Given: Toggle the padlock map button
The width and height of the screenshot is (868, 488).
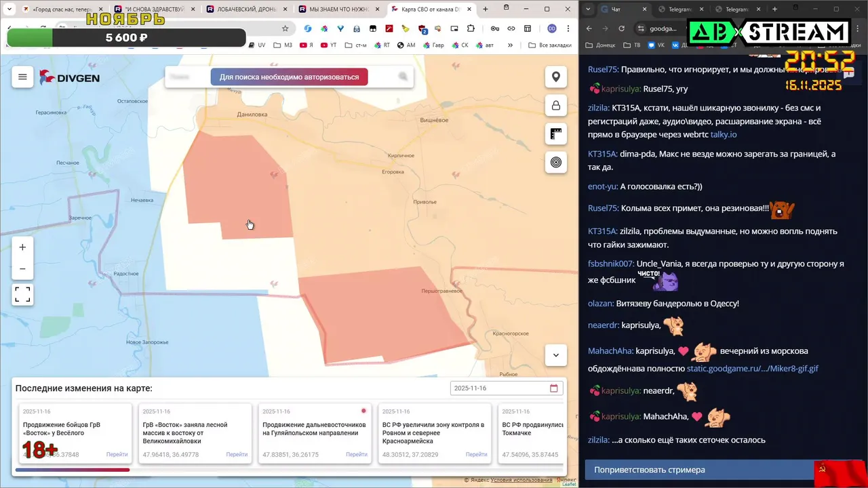Looking at the screenshot, I should pos(556,106).
